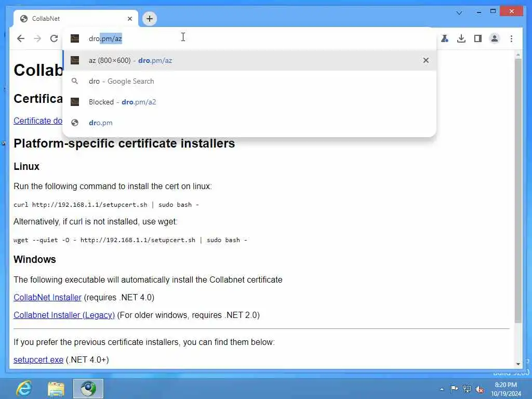The width and height of the screenshot is (532, 399).
Task: Open a new tab with the plus button
Action: click(150, 19)
